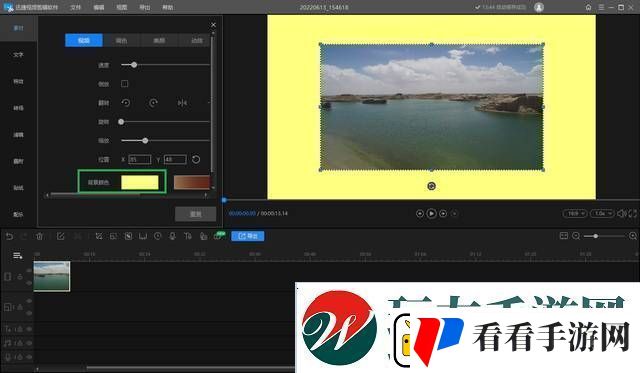
Task: Zoom out the timeline with minus magnifier
Action: click(x=576, y=236)
